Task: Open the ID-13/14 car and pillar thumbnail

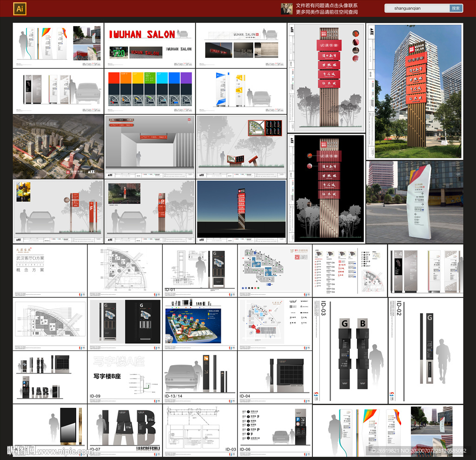Action: pos(200,377)
